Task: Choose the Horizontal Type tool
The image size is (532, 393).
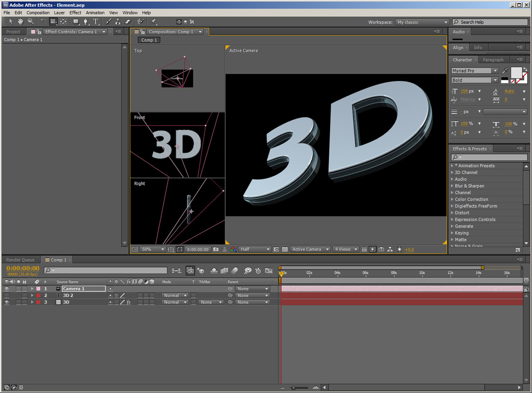Action: tap(96, 22)
